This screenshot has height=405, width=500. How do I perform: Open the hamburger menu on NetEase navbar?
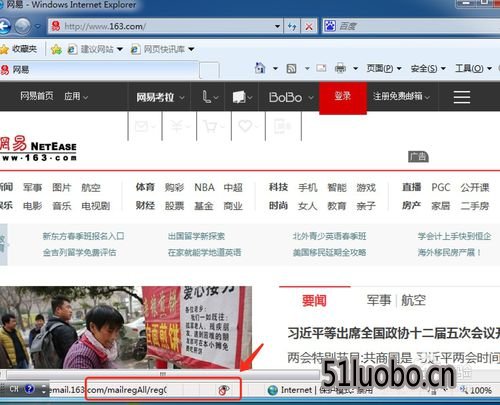(x=462, y=97)
